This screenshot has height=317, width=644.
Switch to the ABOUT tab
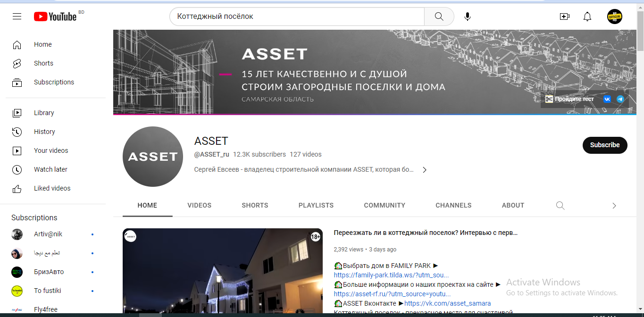513,206
